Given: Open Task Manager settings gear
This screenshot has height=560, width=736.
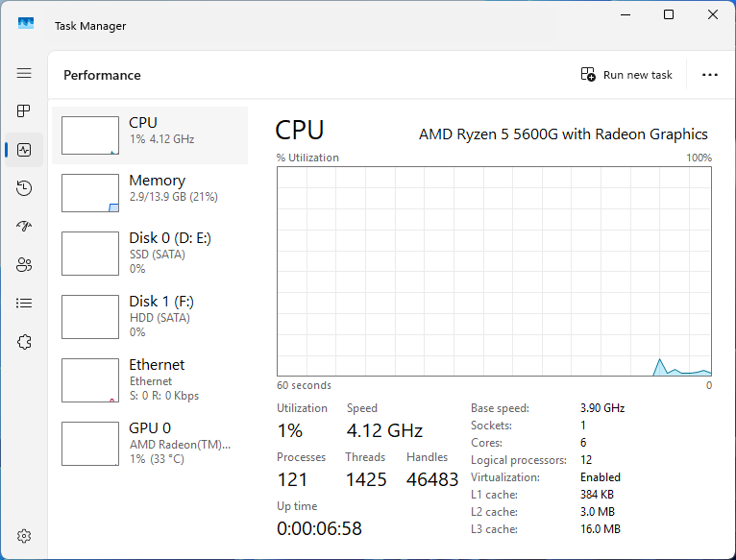Looking at the screenshot, I should 24,536.
